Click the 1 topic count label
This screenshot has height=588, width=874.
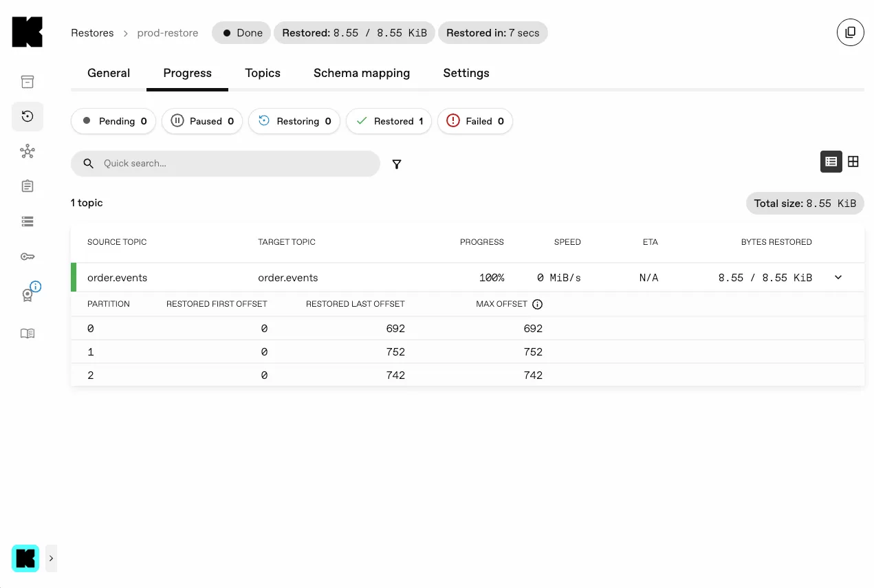(87, 203)
